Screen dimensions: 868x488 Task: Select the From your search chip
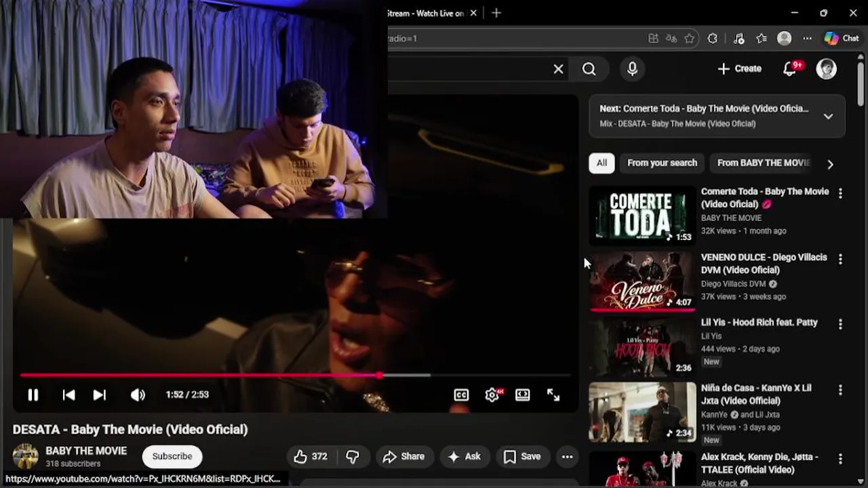pos(662,163)
